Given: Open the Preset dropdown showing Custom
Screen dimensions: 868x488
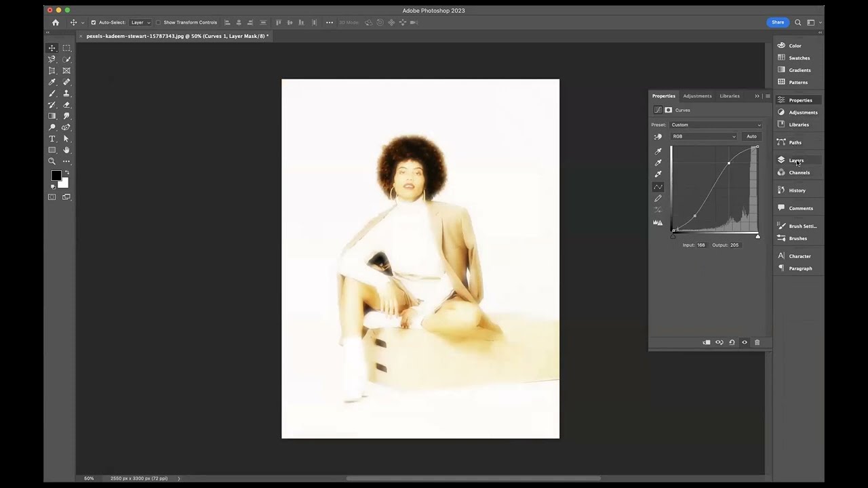Looking at the screenshot, I should [716, 125].
